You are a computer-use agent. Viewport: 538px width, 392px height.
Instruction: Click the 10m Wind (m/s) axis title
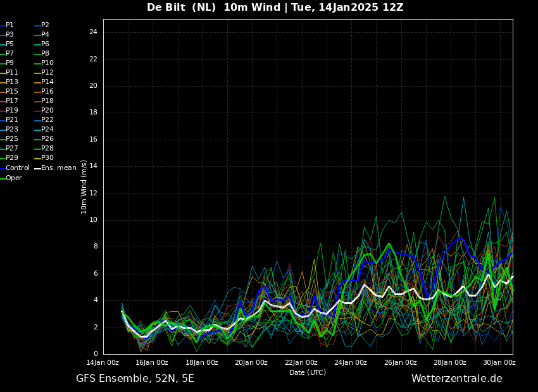84,187
